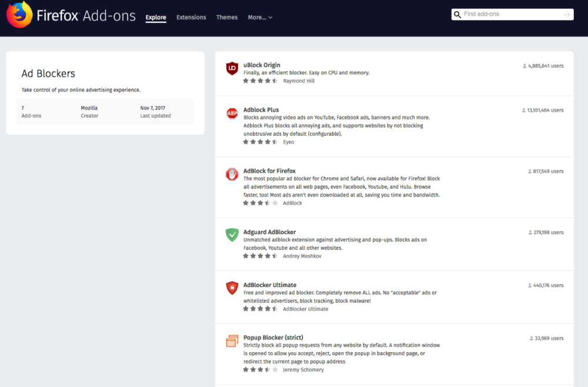Click the magnifier icon in the search bar
This screenshot has width=588, height=387.
[457, 14]
